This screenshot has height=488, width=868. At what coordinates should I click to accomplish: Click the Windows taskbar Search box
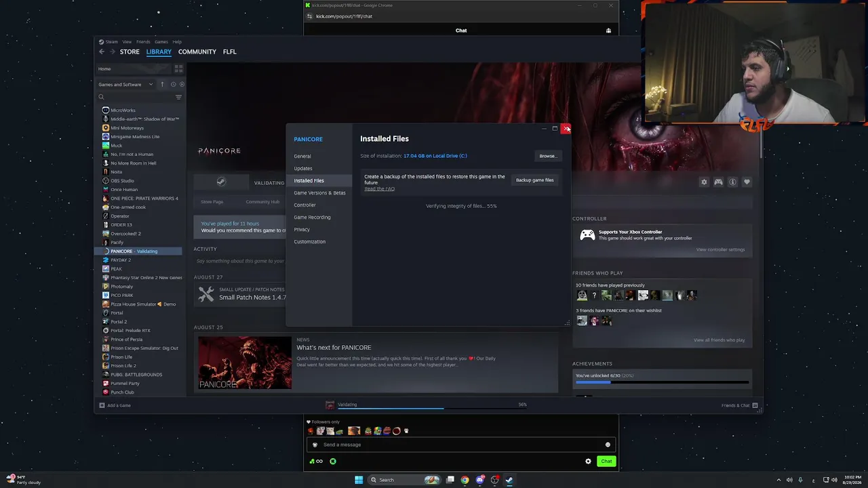point(404,480)
